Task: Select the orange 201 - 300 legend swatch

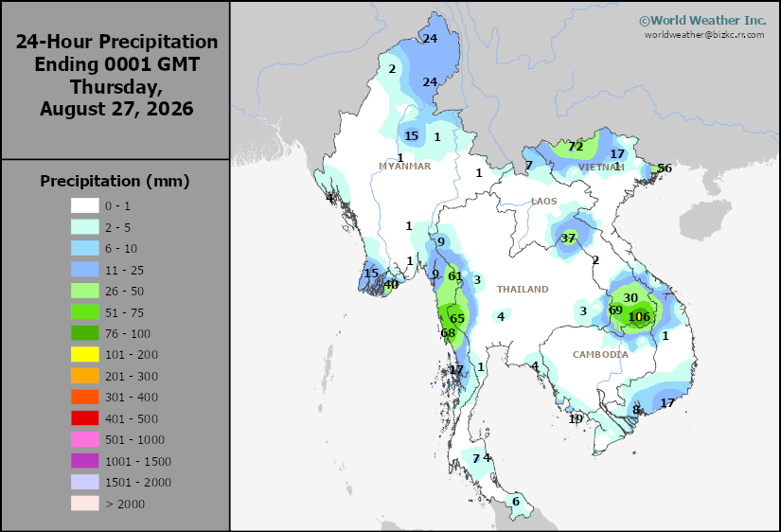Action: point(84,376)
